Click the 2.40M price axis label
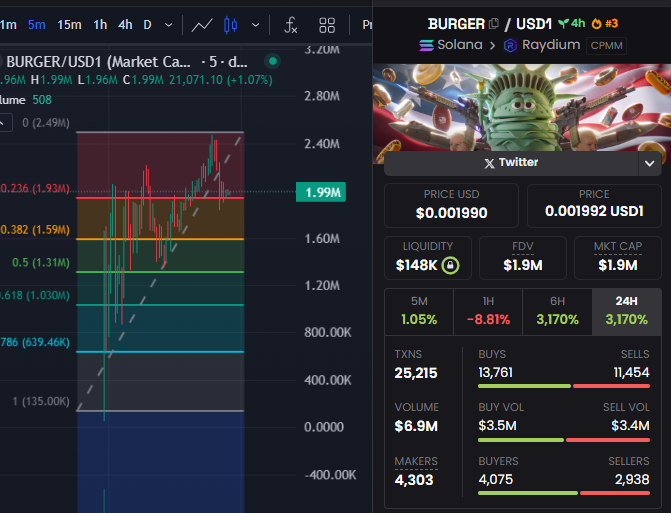This screenshot has width=671, height=513. [322, 144]
